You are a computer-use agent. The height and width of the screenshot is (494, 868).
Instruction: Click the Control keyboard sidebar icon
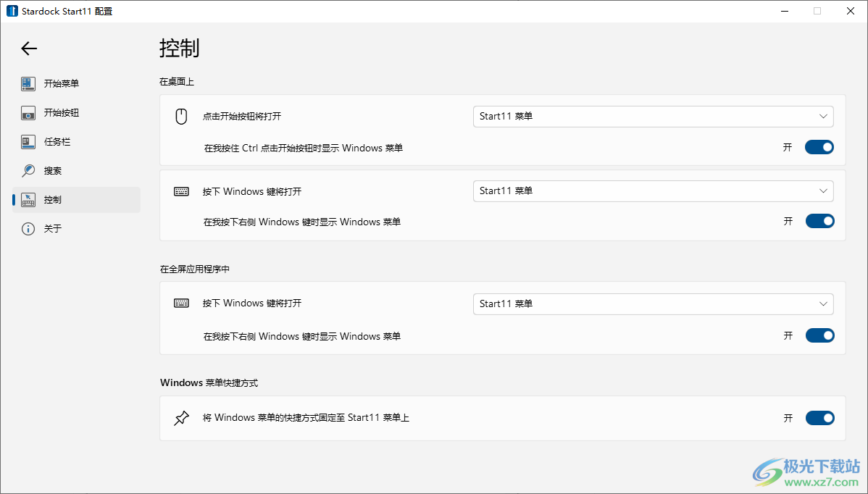pos(28,200)
